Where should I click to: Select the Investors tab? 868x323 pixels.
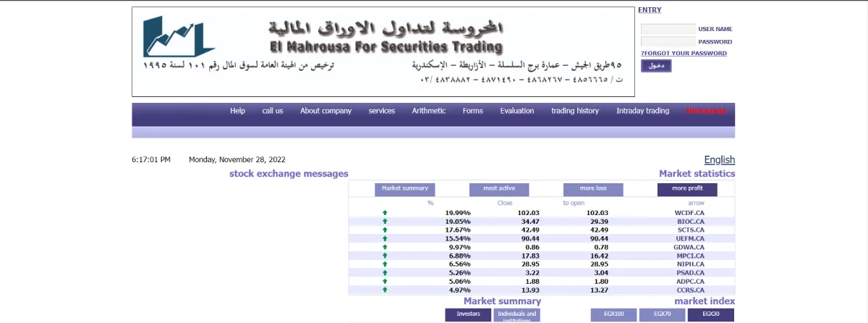click(469, 315)
